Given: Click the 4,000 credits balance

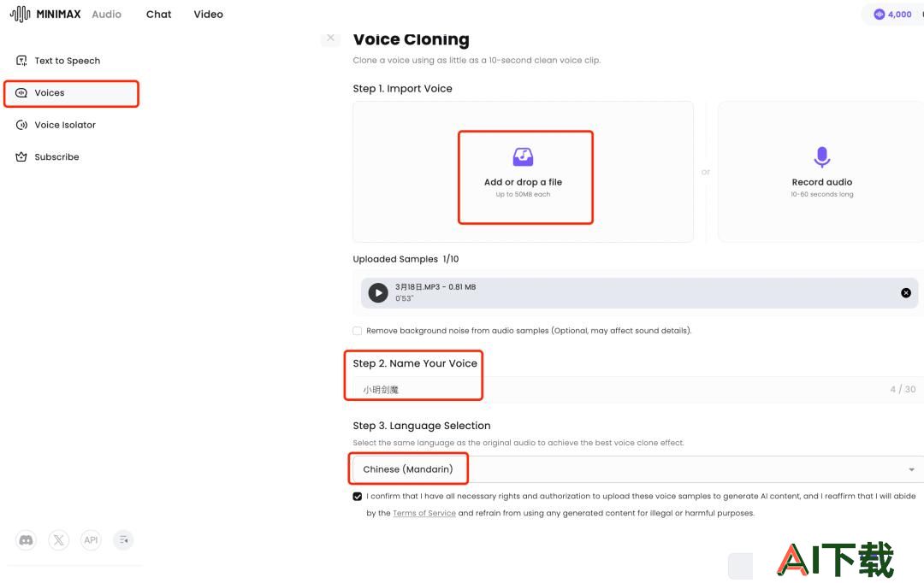Looking at the screenshot, I should [893, 15].
